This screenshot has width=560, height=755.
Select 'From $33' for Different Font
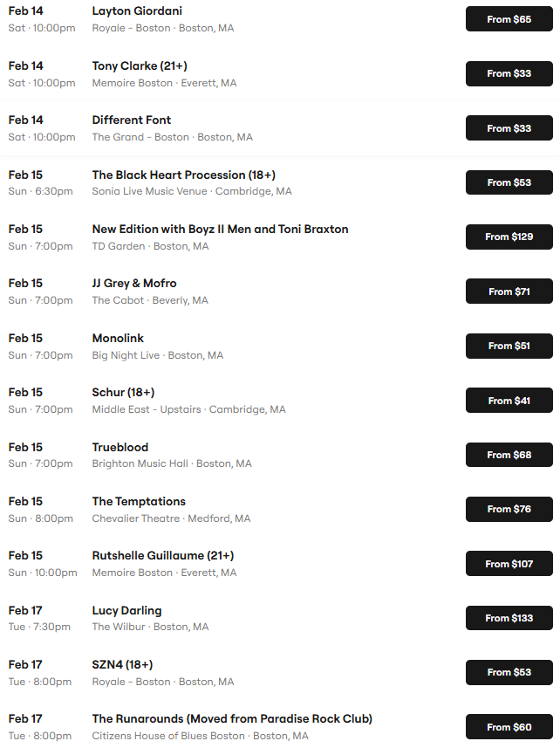509,128
